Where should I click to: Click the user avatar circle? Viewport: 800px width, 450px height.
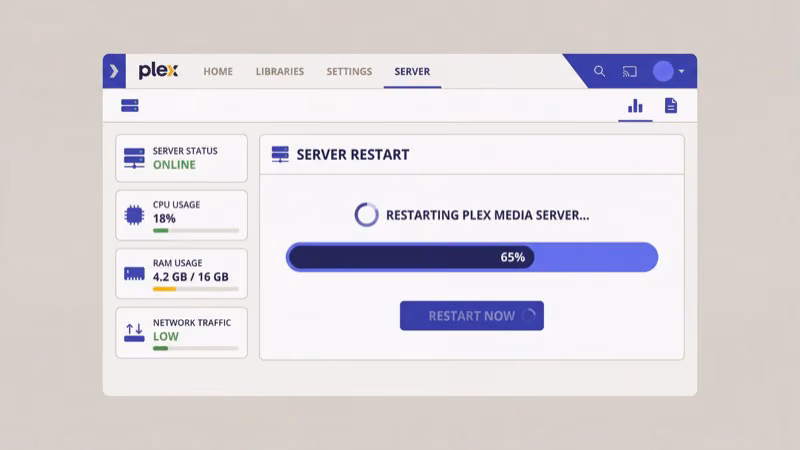[x=663, y=71]
